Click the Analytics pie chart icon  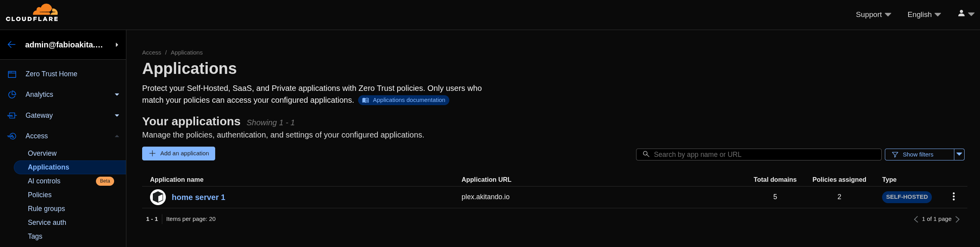click(x=12, y=94)
